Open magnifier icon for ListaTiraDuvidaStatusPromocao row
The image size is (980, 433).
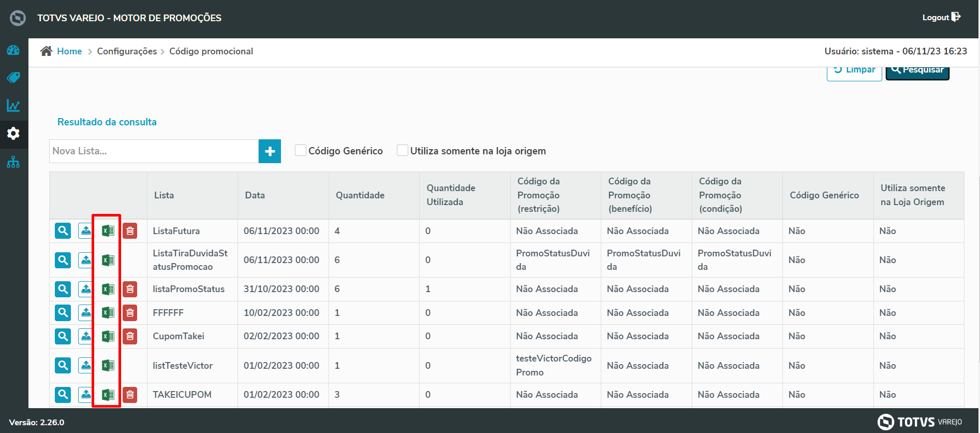pos(63,260)
